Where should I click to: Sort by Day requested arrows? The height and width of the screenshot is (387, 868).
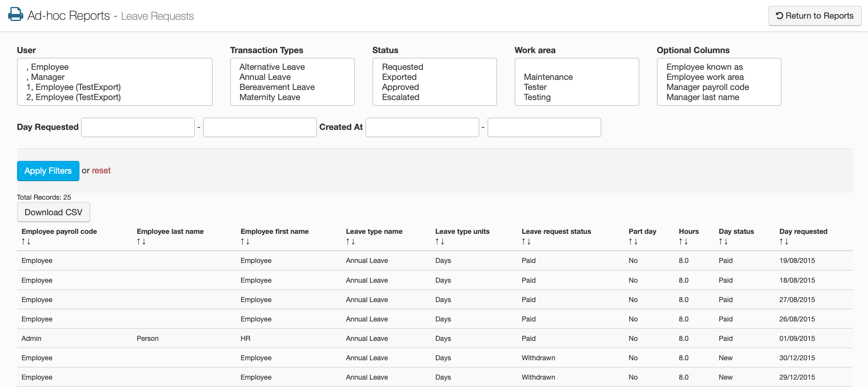784,242
